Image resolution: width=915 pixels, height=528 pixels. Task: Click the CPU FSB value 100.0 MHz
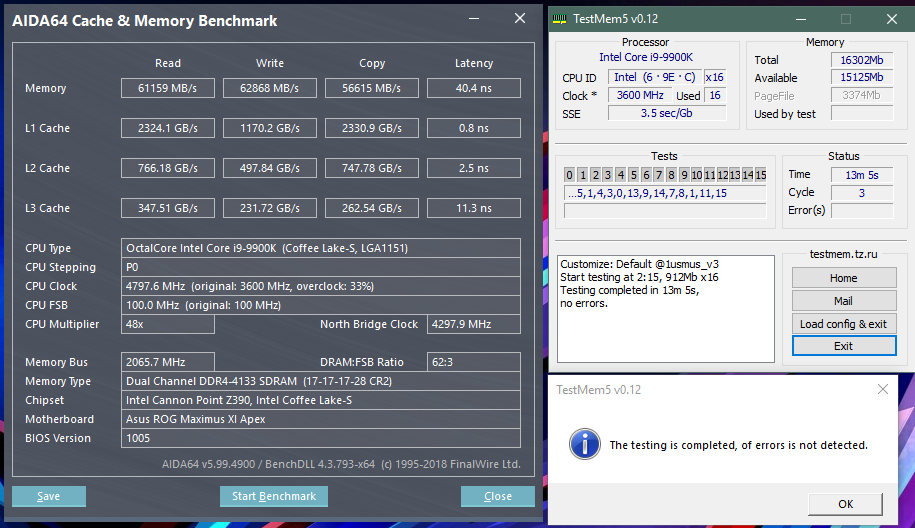coord(320,305)
